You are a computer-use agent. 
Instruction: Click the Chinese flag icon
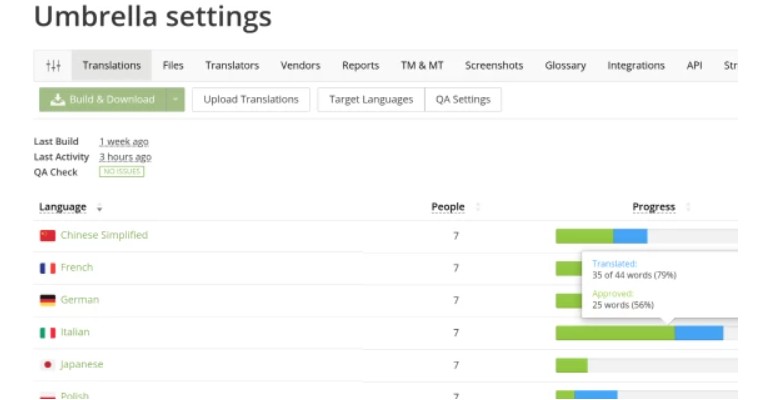point(47,236)
